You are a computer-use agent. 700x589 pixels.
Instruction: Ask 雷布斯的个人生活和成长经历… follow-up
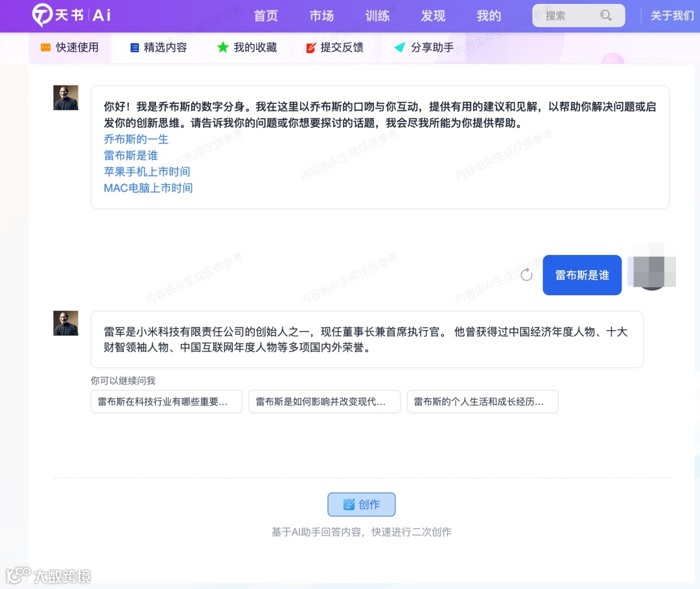(483, 402)
